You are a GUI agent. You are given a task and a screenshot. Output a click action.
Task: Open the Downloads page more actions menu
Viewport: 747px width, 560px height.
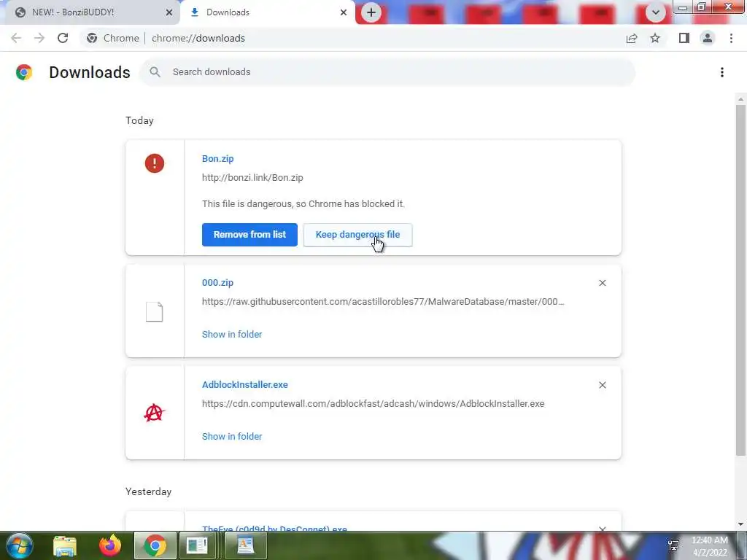coord(722,72)
